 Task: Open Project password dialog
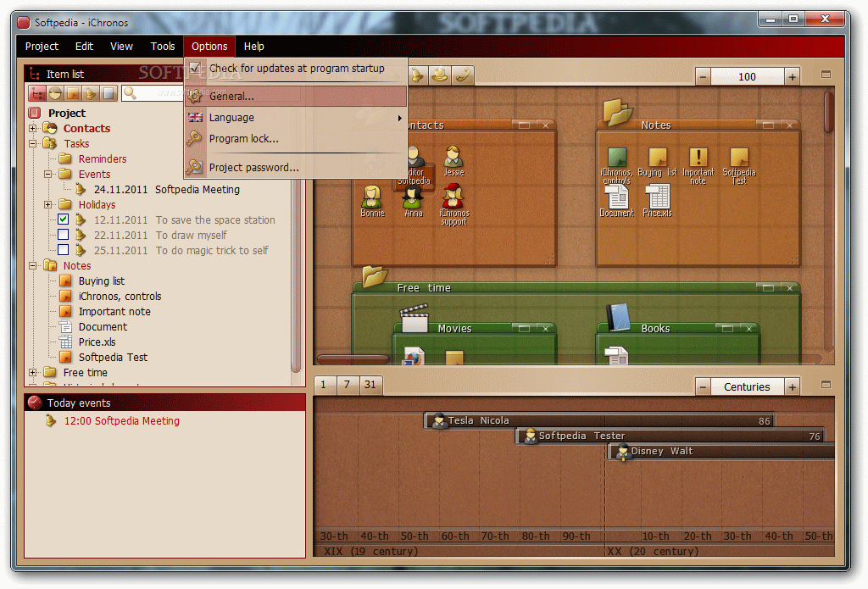tap(296, 167)
